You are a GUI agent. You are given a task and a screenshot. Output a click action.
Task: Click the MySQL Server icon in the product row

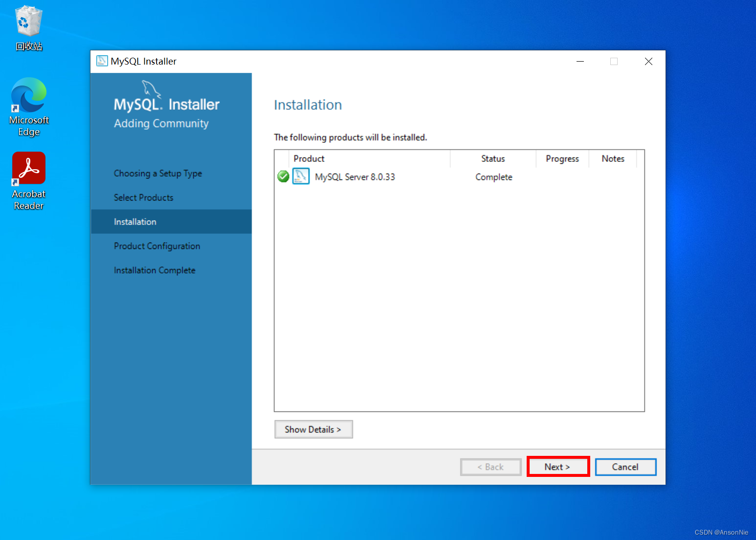pyautogui.click(x=301, y=176)
